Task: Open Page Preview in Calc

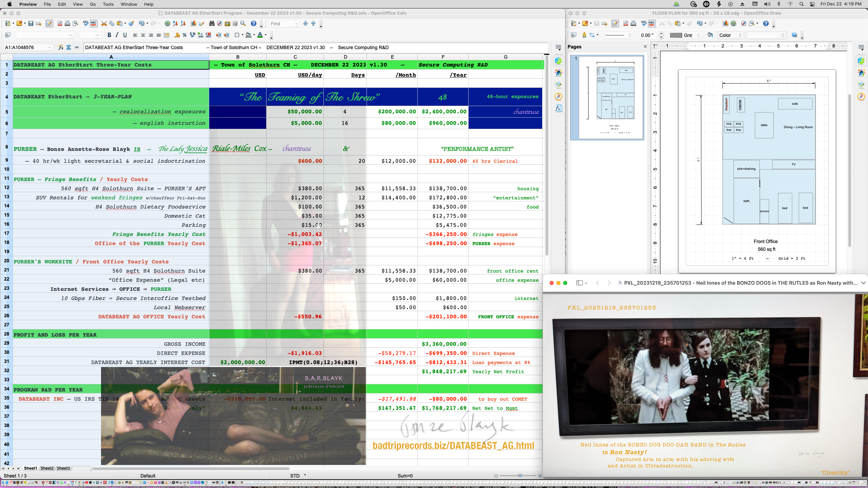Action: point(75,23)
